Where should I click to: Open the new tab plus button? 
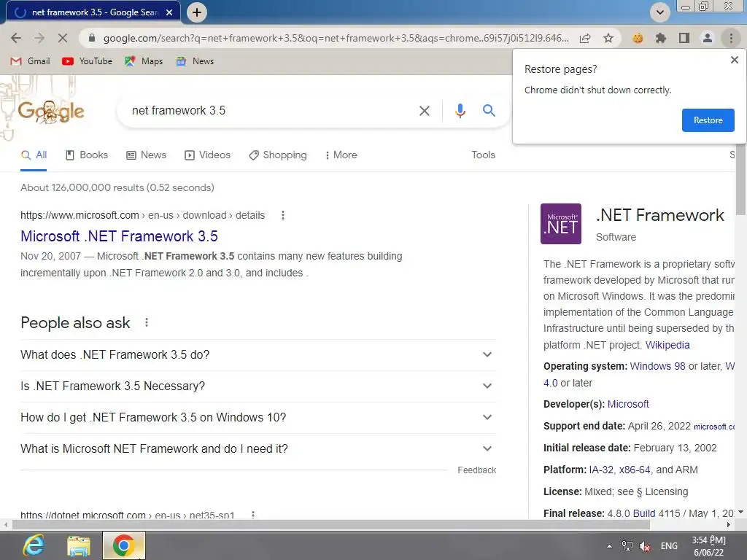pos(197,12)
